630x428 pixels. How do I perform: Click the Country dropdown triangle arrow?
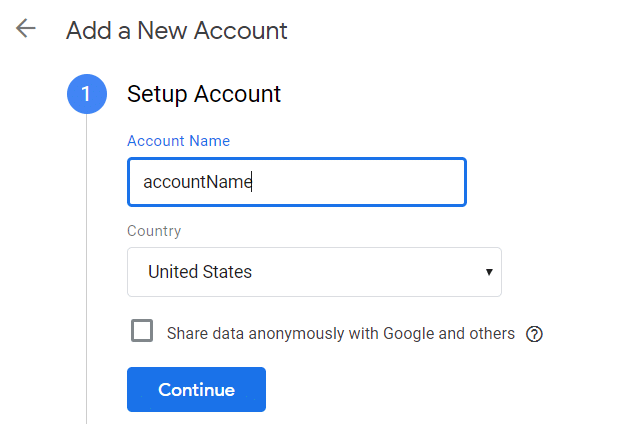488,272
